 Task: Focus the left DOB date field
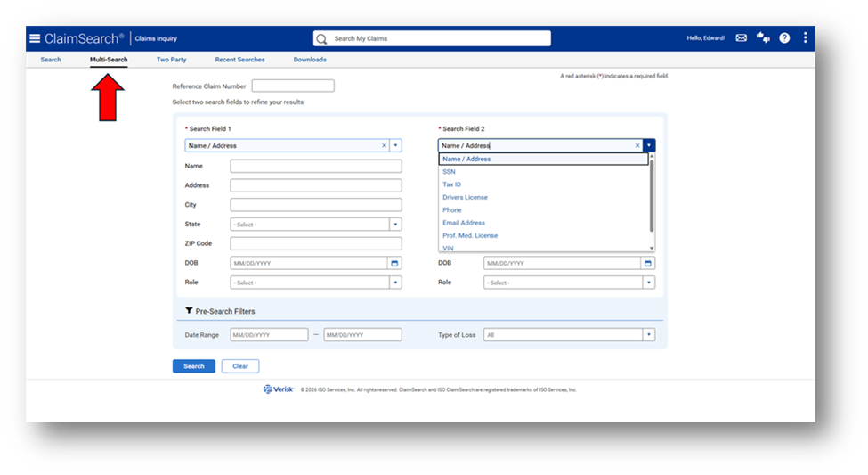[x=309, y=263]
